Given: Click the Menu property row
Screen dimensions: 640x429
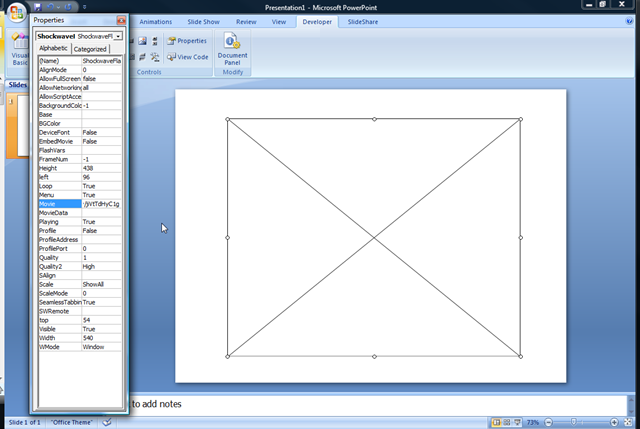Looking at the screenshot, I should click(80, 195).
